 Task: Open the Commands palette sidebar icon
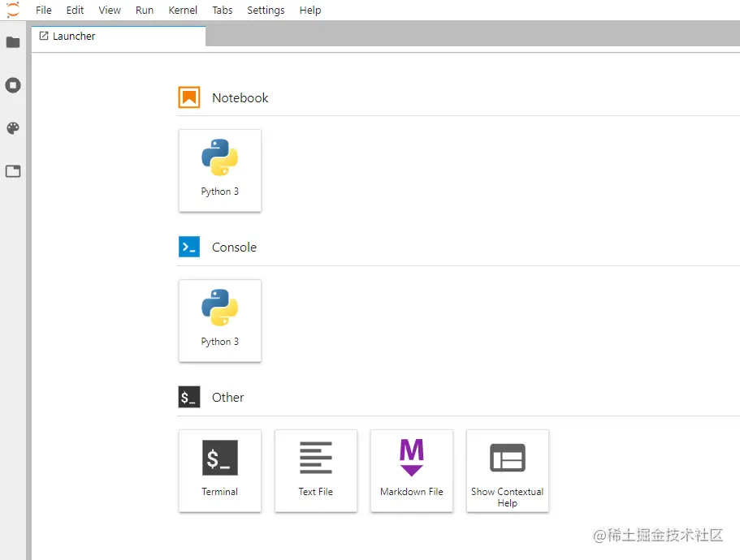click(13, 128)
